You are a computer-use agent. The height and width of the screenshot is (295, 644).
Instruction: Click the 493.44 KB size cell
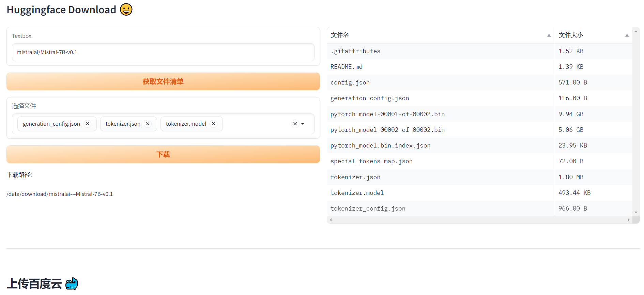594,193
